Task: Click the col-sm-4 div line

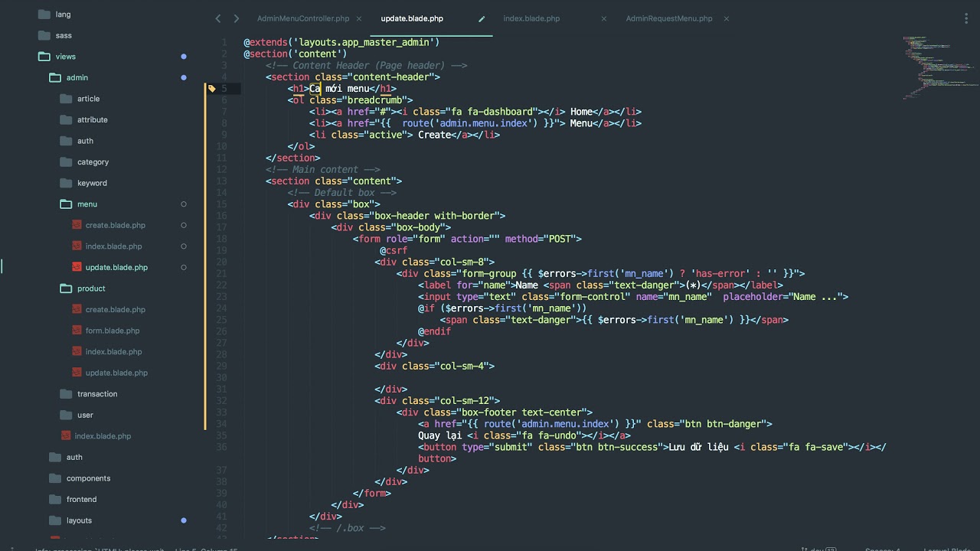Action: (x=434, y=366)
